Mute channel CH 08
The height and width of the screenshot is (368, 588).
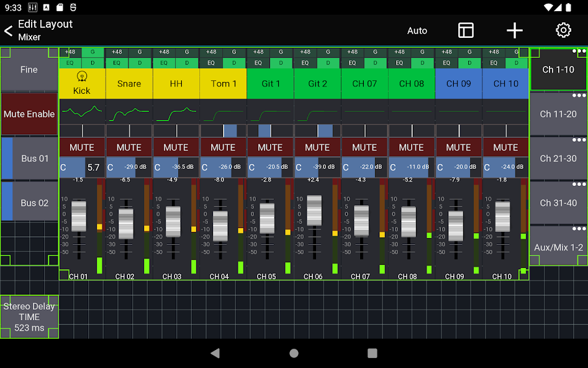(412, 147)
